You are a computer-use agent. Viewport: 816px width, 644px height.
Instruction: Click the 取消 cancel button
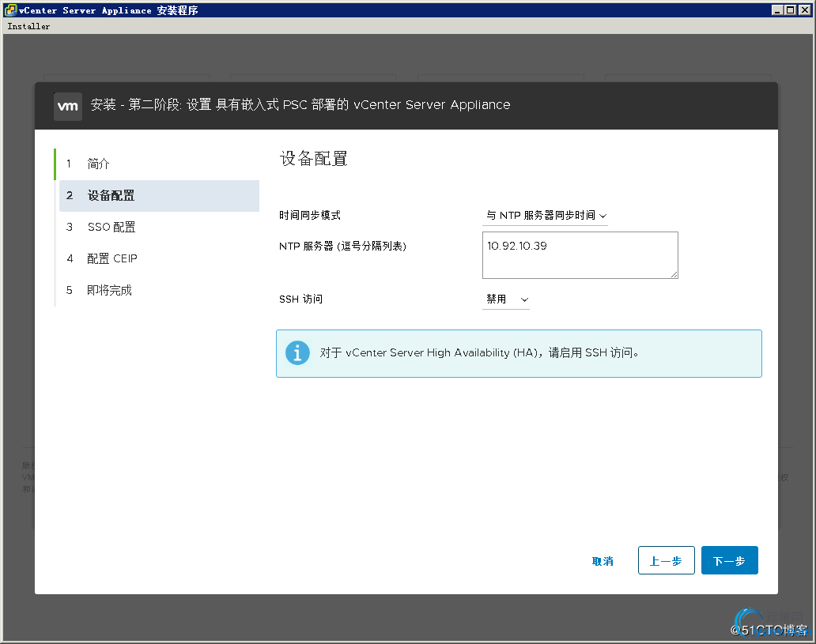[x=603, y=561]
